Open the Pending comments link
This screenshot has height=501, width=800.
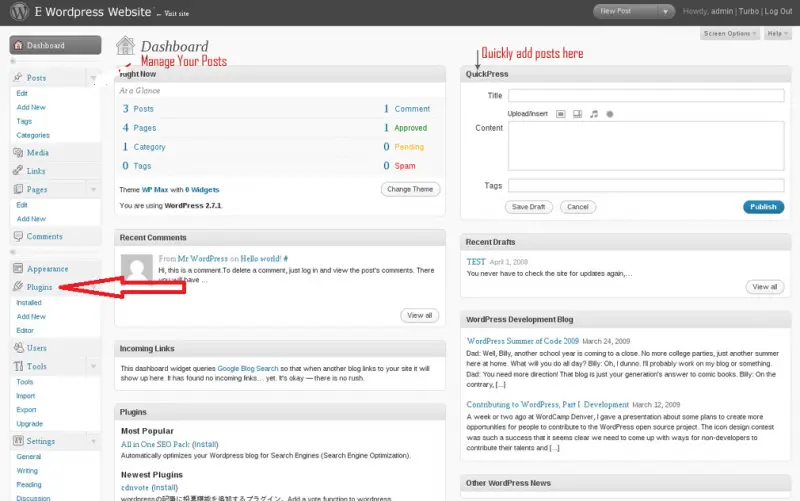pyautogui.click(x=409, y=147)
